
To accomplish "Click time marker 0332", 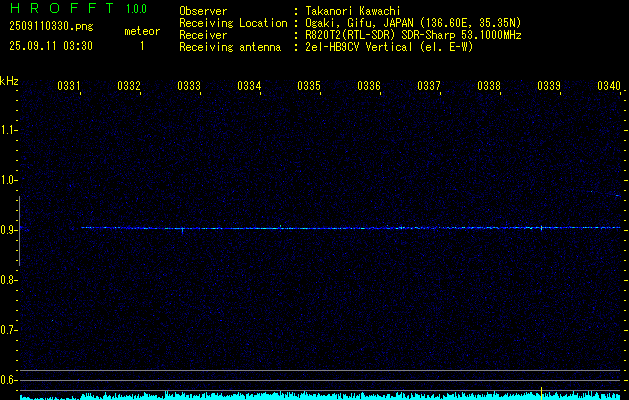I will (129, 86).
